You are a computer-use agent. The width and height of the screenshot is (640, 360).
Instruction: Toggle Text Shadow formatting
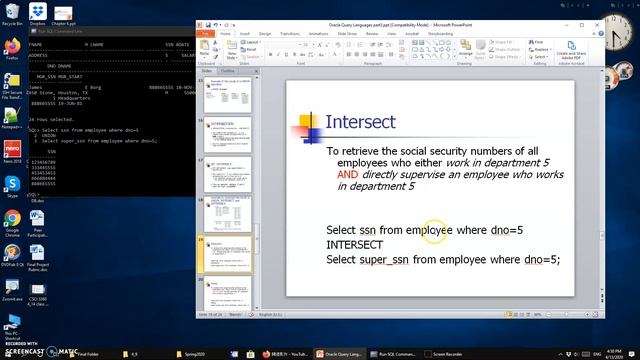[295, 54]
